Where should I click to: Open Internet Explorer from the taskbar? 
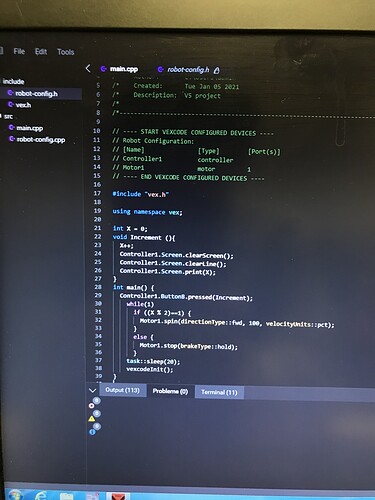point(41,495)
